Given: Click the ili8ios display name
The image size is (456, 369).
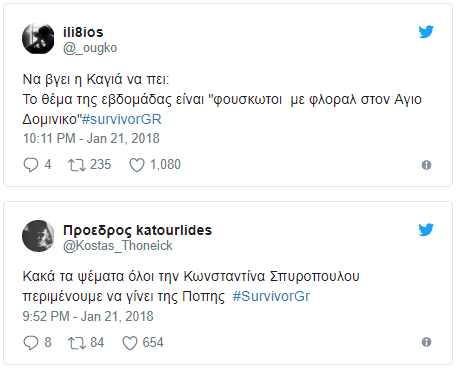Looking at the screenshot, I should (83, 32).
